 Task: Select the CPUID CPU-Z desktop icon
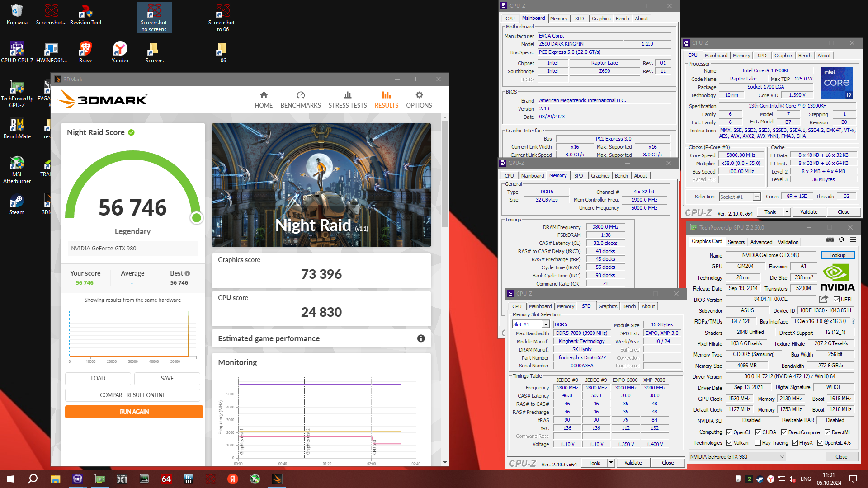pos(17,52)
